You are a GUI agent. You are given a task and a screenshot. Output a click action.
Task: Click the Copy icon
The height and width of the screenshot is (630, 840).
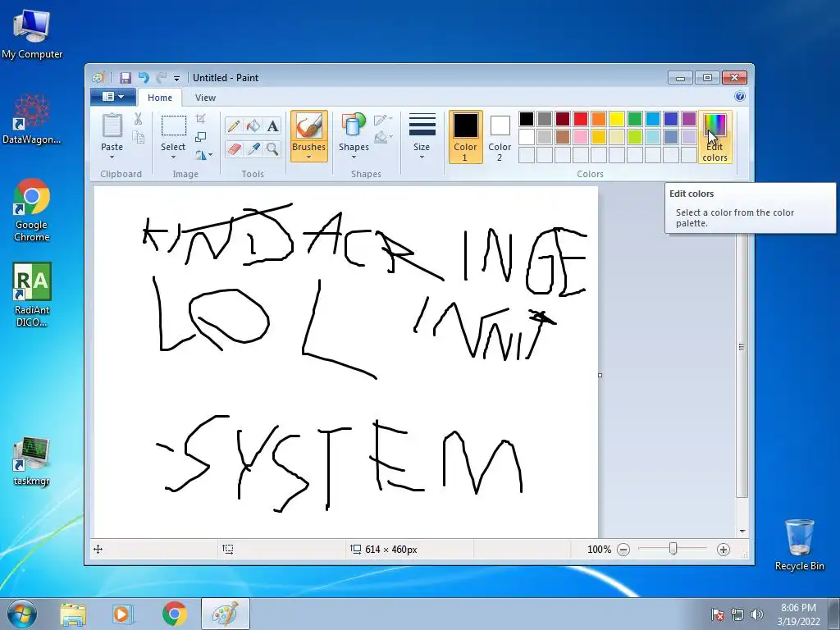tap(138, 138)
